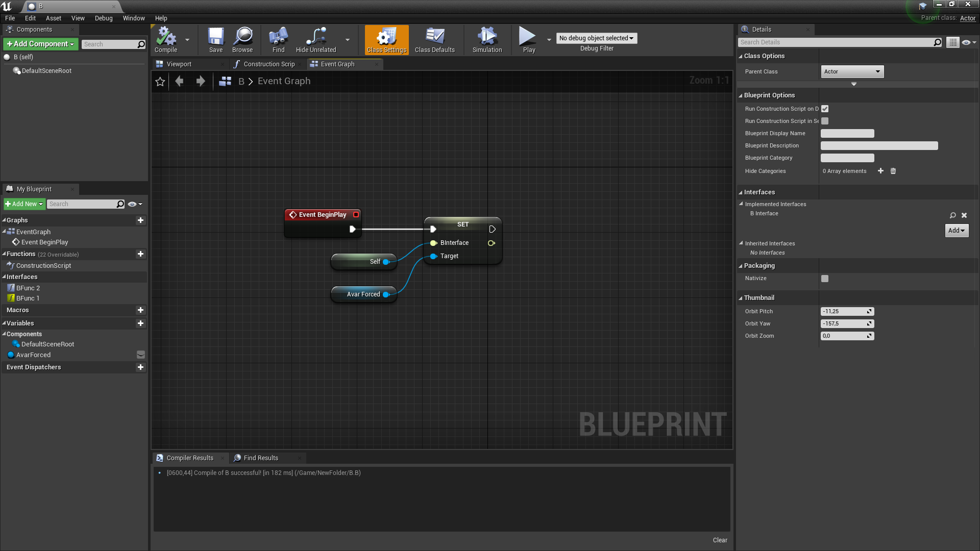This screenshot has height=551, width=980.
Task: Clear the compiler results log
Action: pos(720,540)
